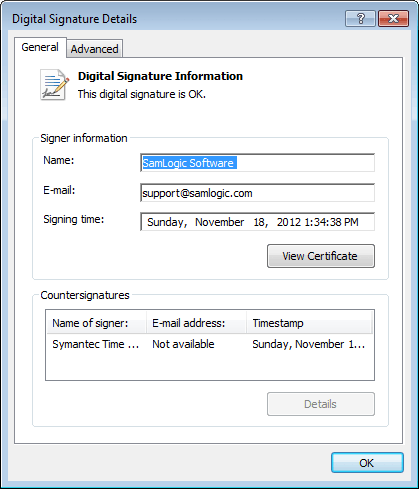Switch to the Advanced tab
The height and width of the screenshot is (489, 419).
[95, 49]
